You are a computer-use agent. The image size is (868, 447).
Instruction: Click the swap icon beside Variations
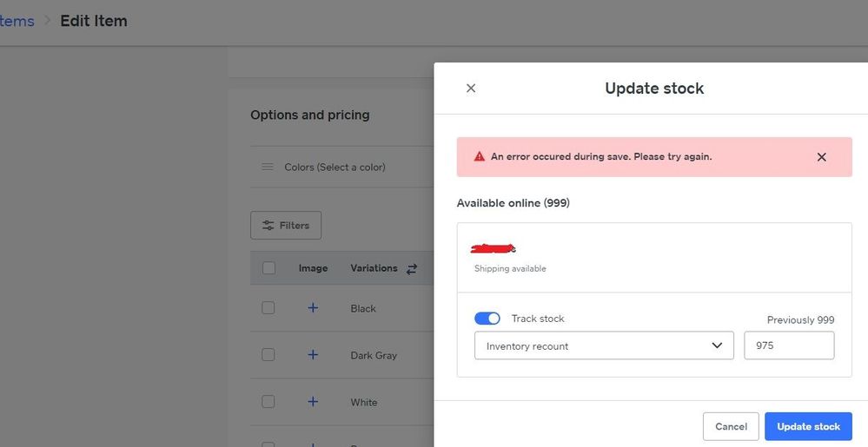(x=412, y=269)
